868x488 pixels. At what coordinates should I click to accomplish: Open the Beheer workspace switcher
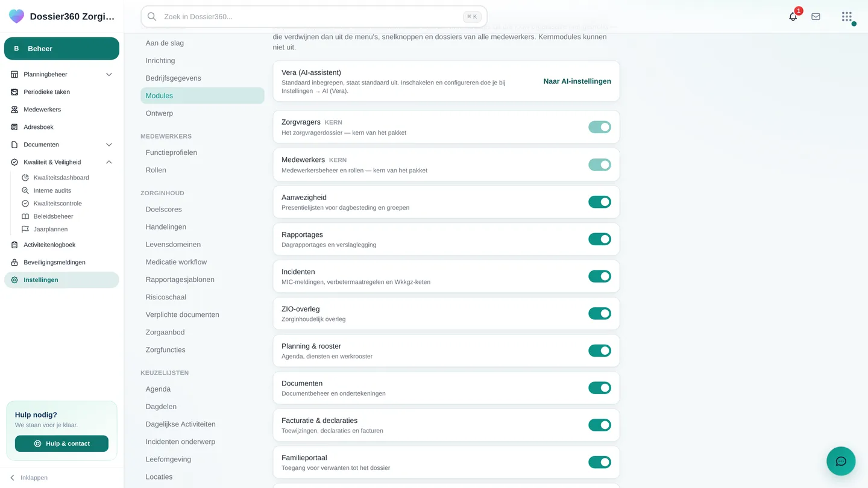(61, 49)
